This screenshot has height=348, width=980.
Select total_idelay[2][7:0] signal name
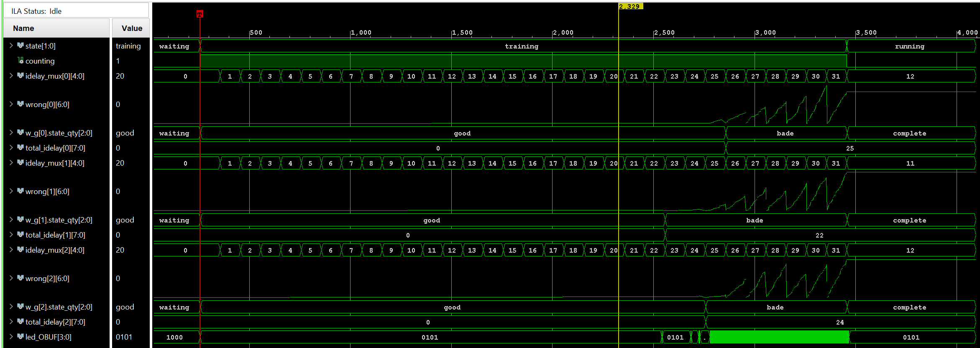55,322
